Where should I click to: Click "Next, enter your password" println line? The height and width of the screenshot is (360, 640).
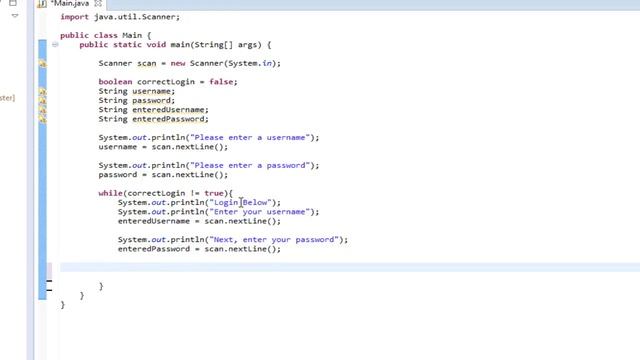click(233, 240)
